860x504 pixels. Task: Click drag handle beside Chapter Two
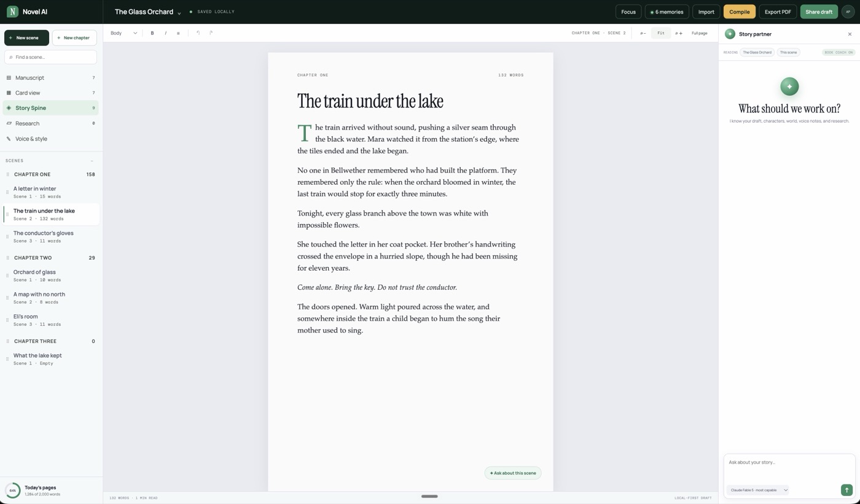8,258
